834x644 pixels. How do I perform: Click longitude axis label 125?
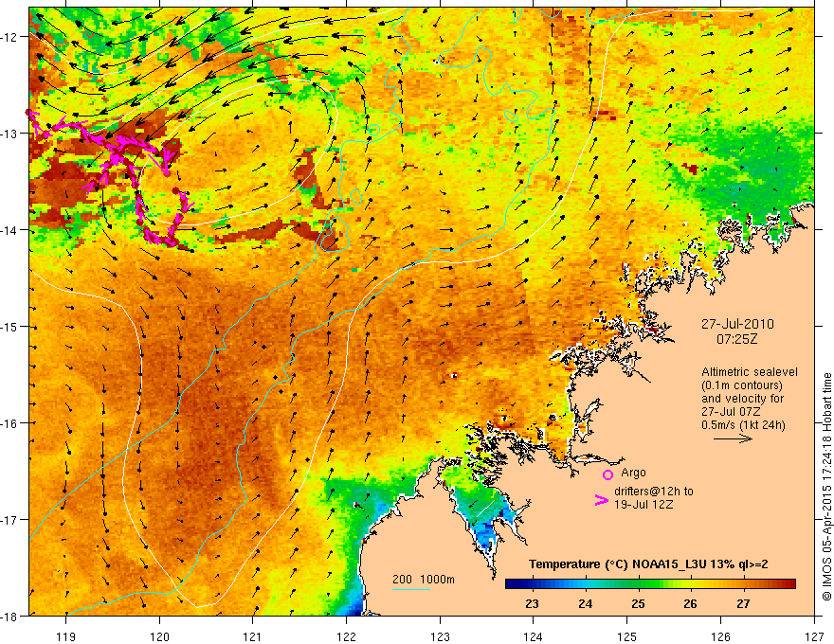click(x=627, y=636)
